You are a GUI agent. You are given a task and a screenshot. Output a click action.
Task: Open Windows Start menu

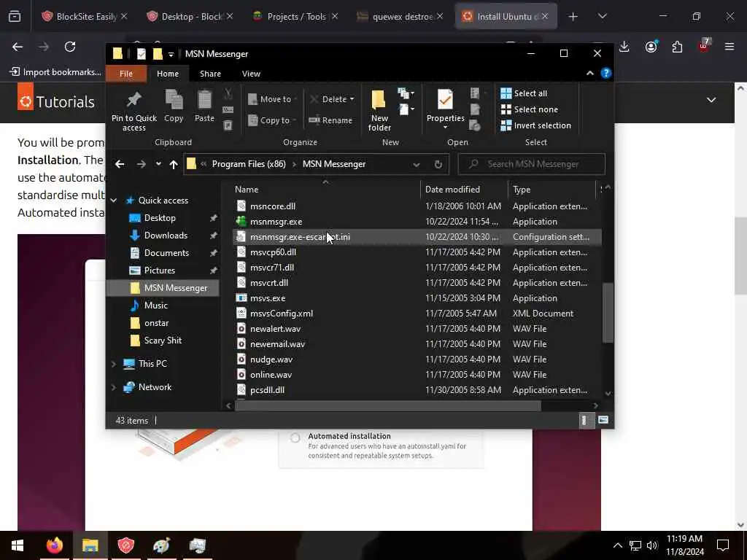click(x=18, y=545)
